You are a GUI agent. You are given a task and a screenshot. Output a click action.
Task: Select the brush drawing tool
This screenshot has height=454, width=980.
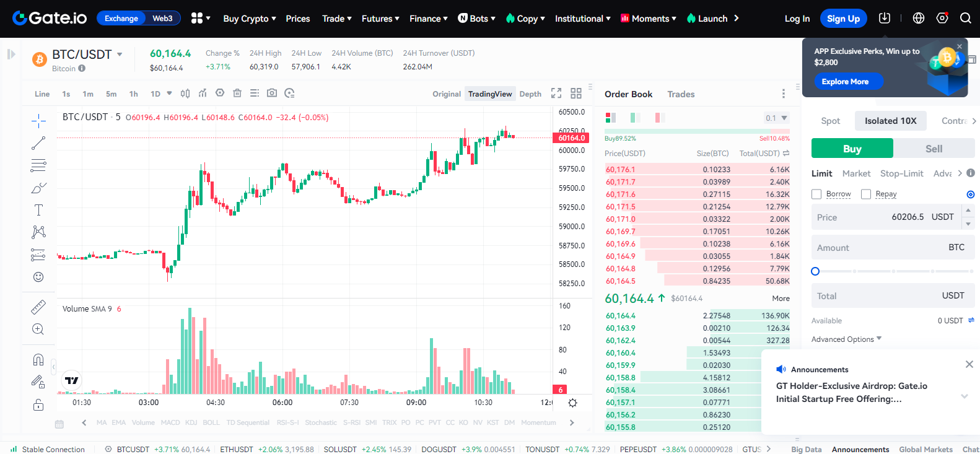38,188
